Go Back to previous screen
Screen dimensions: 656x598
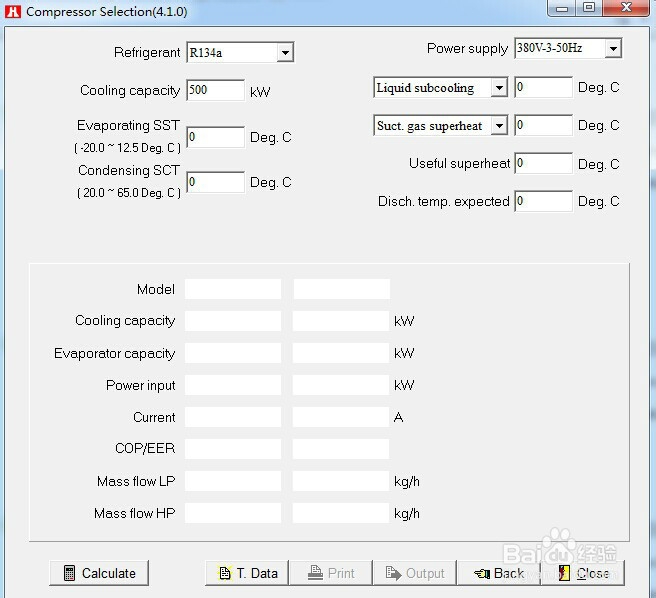499,573
